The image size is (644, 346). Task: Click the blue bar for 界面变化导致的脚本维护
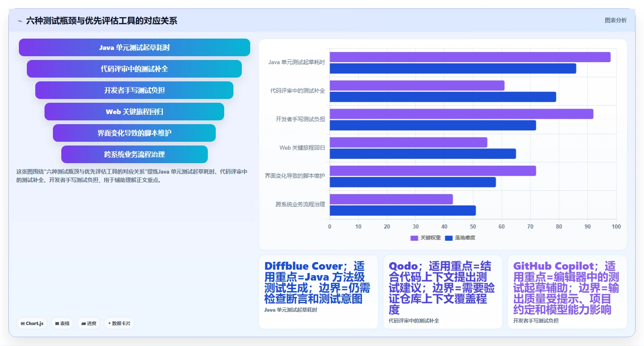(x=413, y=182)
